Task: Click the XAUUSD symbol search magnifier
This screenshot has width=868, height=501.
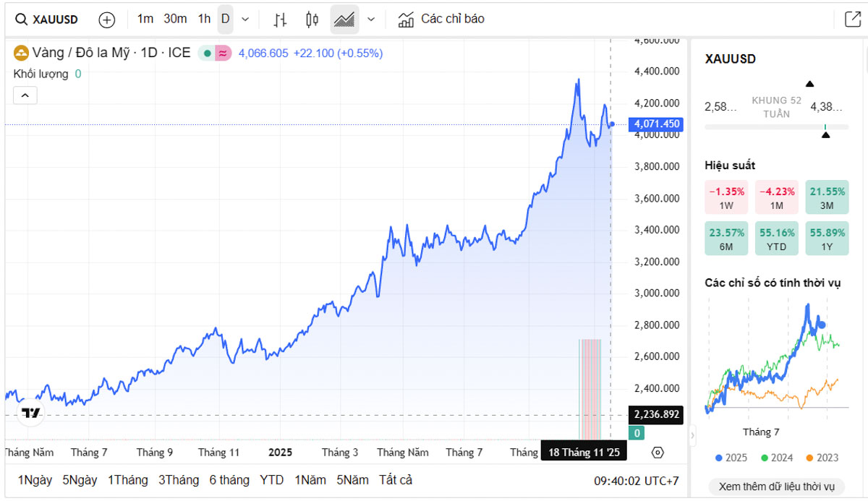Action: click(x=22, y=20)
